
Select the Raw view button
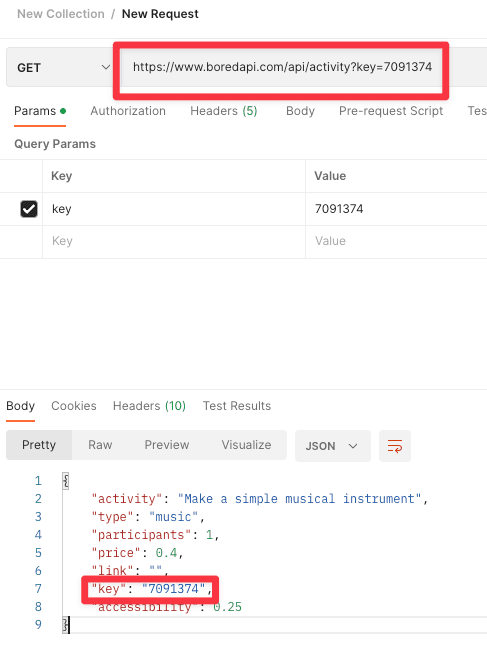100,445
